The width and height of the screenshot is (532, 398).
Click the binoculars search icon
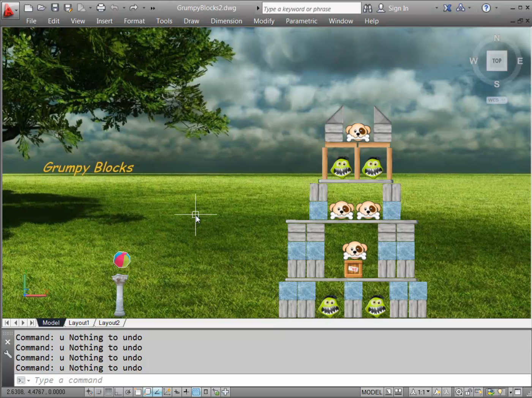[368, 8]
